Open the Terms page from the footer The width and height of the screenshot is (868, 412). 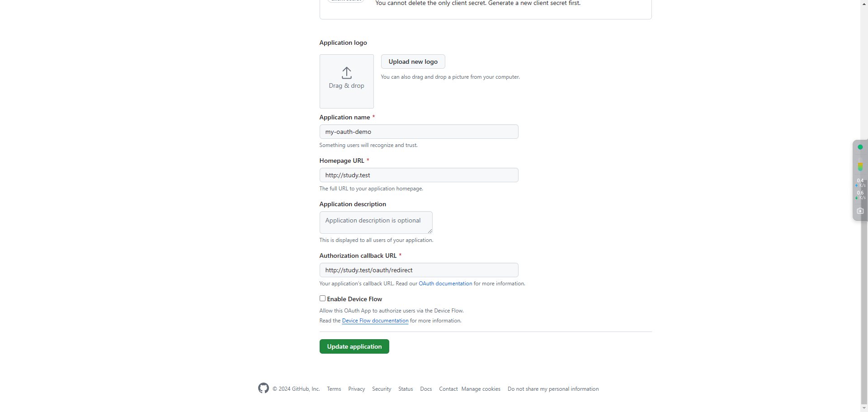(x=333, y=388)
